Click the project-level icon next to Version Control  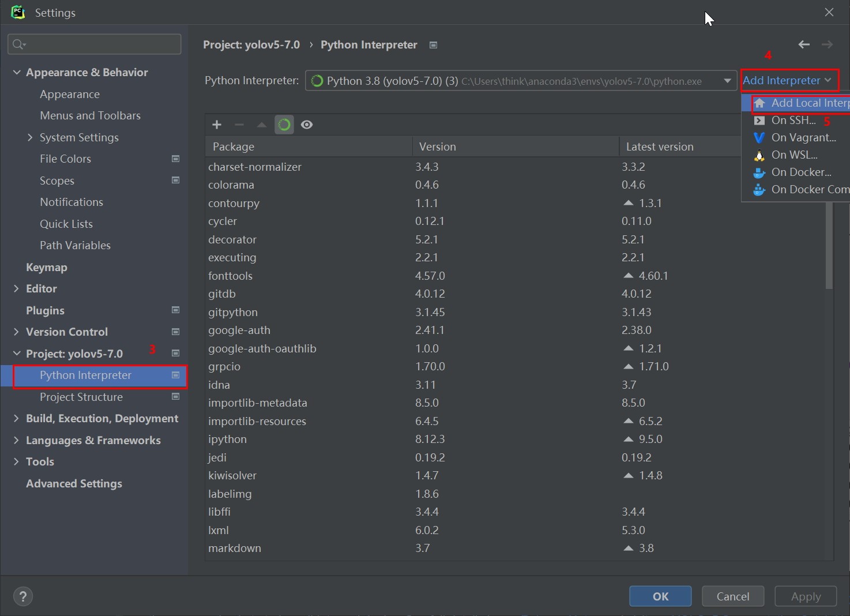click(176, 332)
